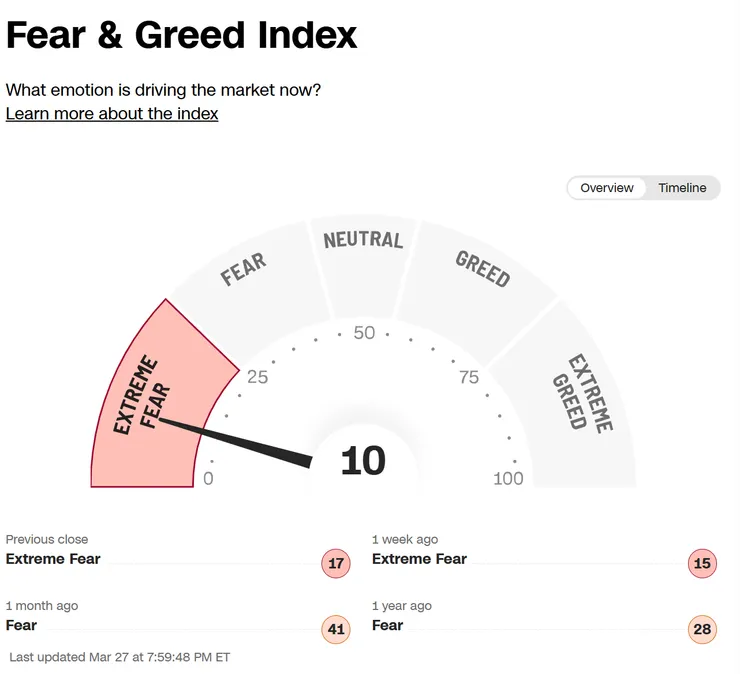Image resolution: width=740 pixels, height=674 pixels.
Task: Click the 1 month ago badge 41
Action: coord(336,629)
